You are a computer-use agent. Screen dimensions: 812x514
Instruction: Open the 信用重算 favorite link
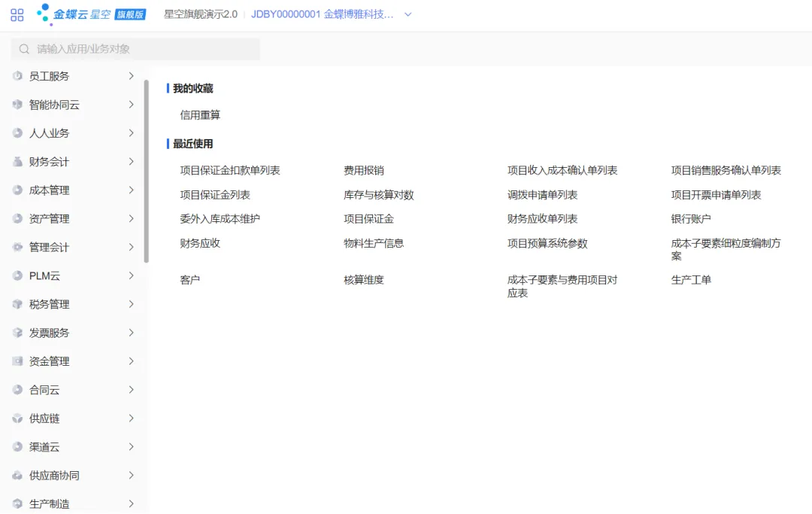point(200,115)
